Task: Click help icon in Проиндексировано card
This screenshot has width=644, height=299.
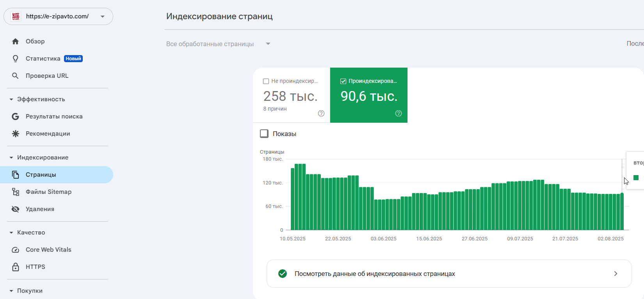Action: click(x=398, y=113)
